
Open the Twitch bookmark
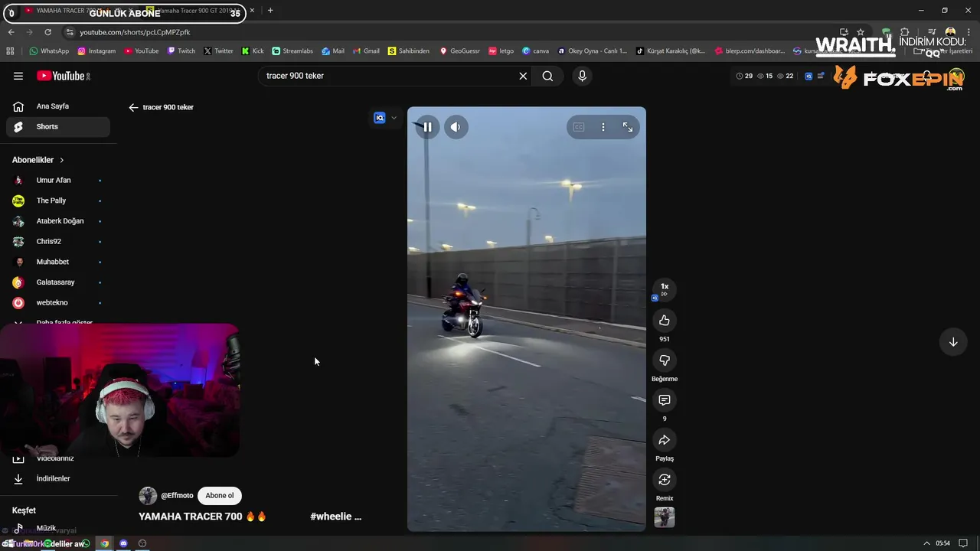pyautogui.click(x=181, y=51)
